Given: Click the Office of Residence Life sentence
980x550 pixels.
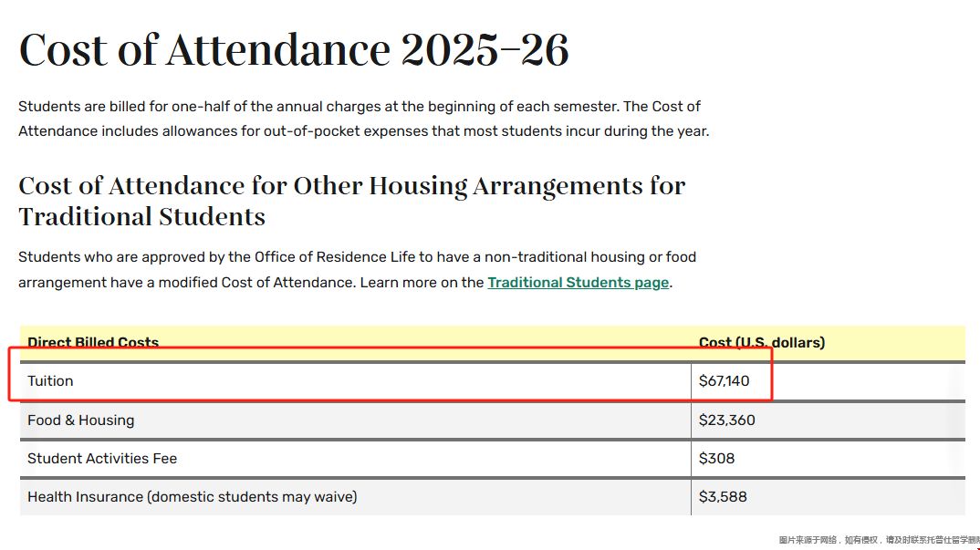Looking at the screenshot, I should pos(357,257).
